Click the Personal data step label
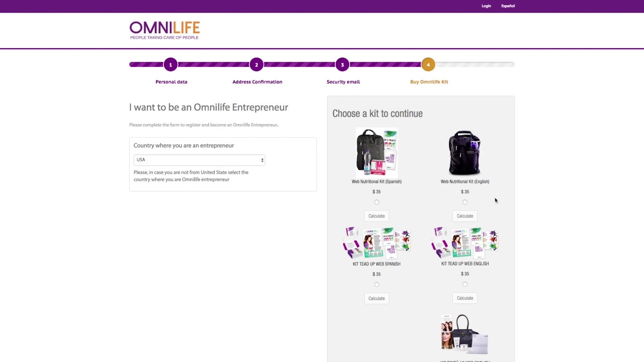Viewport: 644px width, 362px height. point(171,82)
